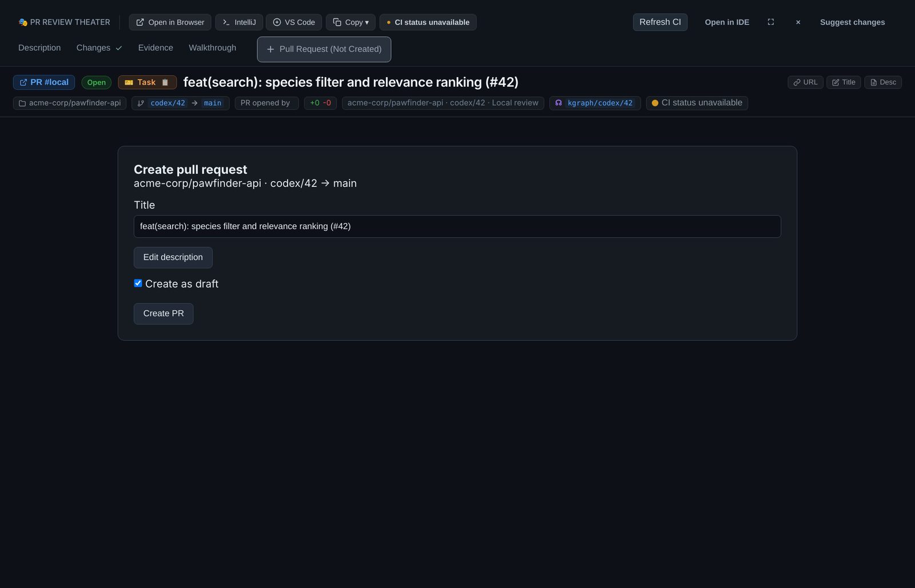Click the Title edit button
915x588 pixels.
(844, 82)
